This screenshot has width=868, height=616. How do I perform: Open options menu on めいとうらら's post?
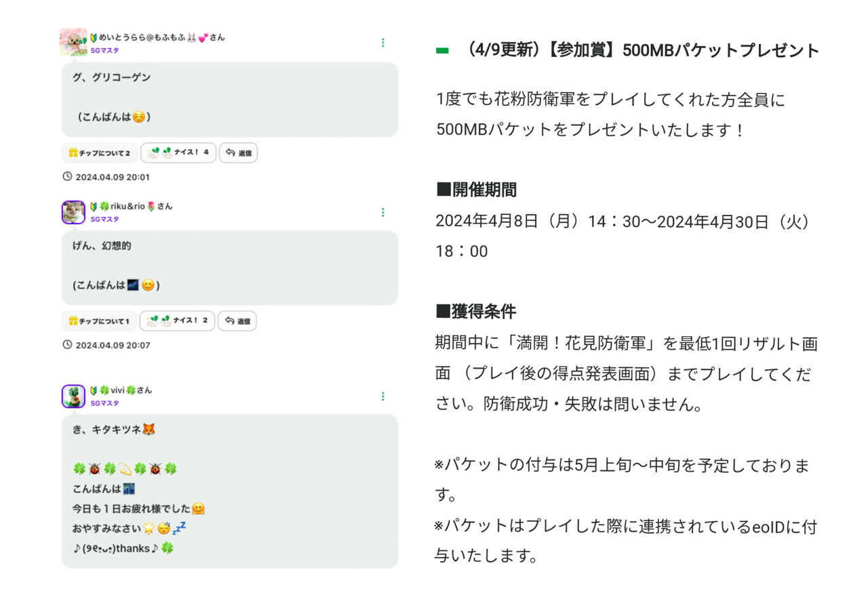pos(383,43)
